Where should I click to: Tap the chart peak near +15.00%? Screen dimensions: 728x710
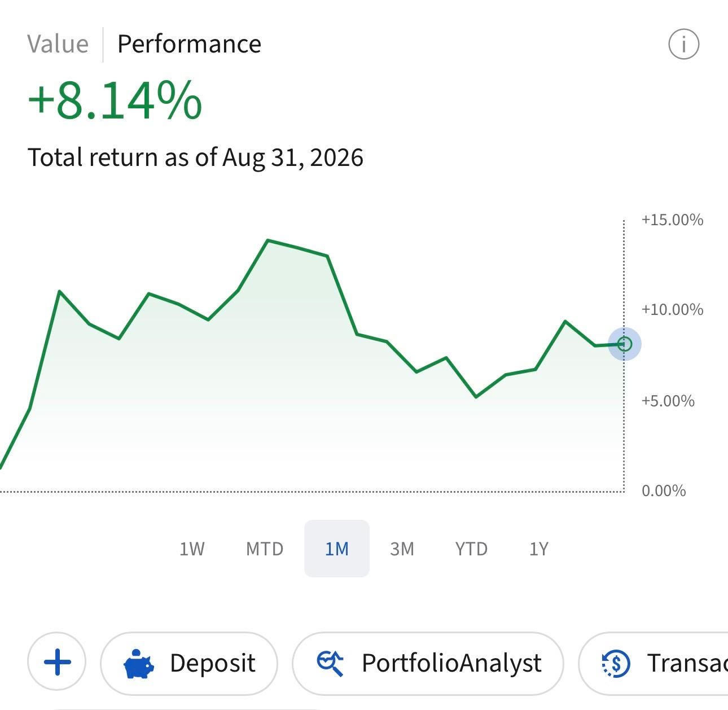[x=268, y=240]
